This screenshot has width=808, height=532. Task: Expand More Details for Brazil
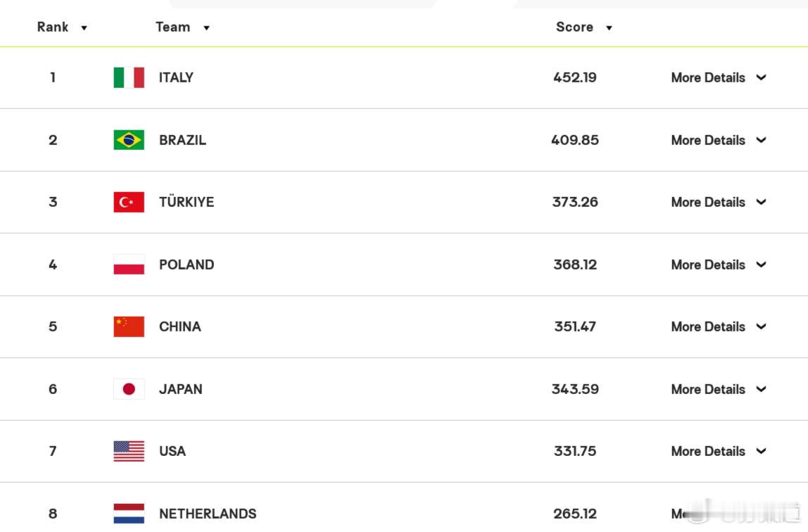click(x=719, y=140)
